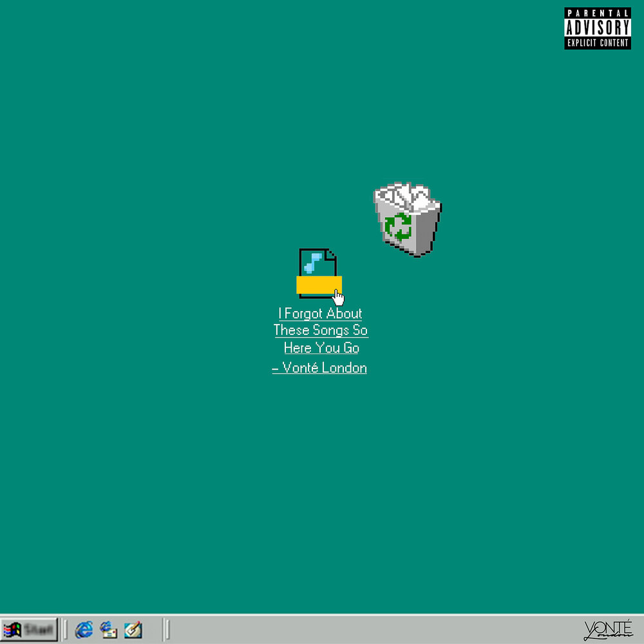Image resolution: width=644 pixels, height=644 pixels.
Task: Click the Parental Advisory sticker
Action: 598,28
